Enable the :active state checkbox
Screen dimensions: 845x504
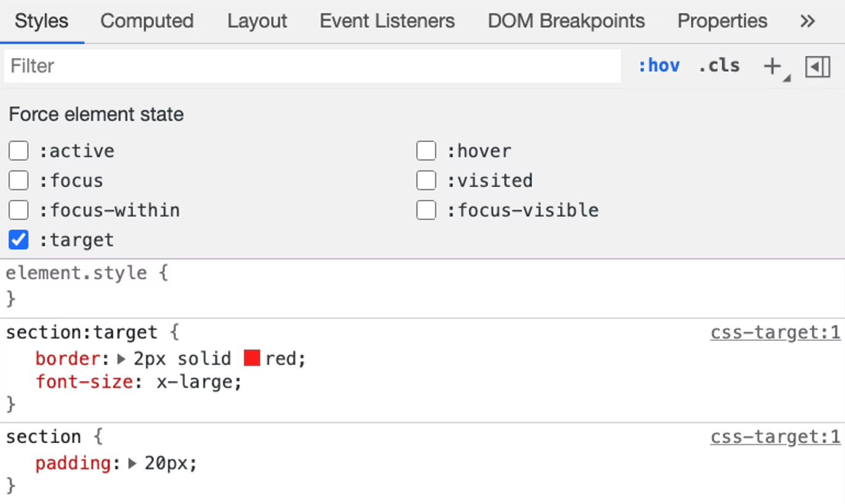(x=18, y=151)
